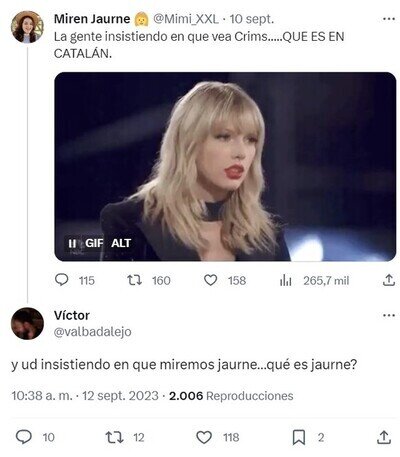Open the GIF of blonde woman fullscreen
Viewport: 400px width, 457px height.
(225, 166)
